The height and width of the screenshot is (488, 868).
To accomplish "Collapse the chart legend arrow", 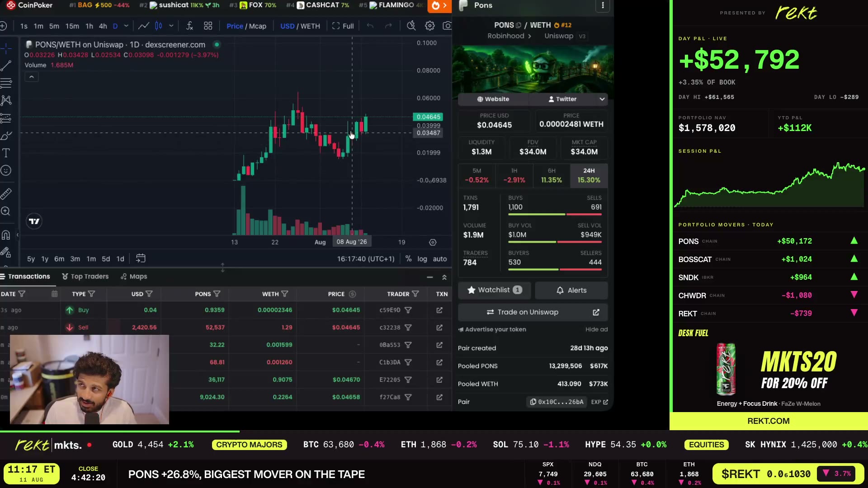I will tap(32, 77).
